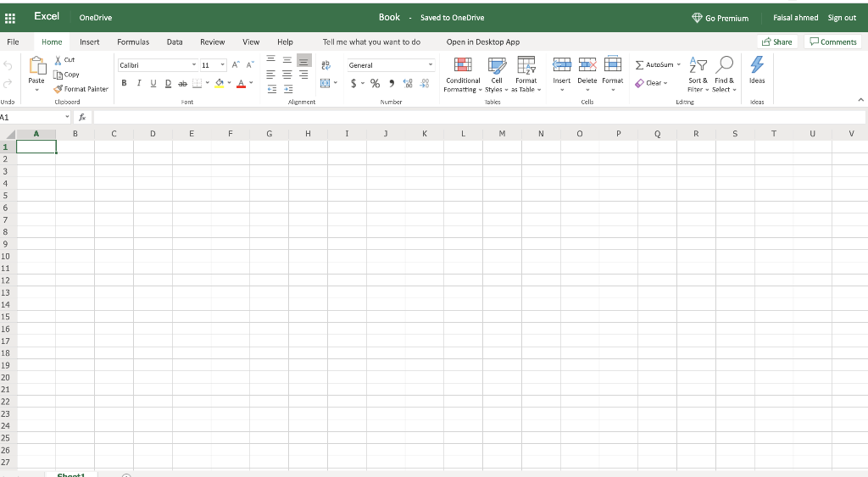Click the yellow fill color swatch
The height and width of the screenshot is (477, 868).
click(x=219, y=82)
